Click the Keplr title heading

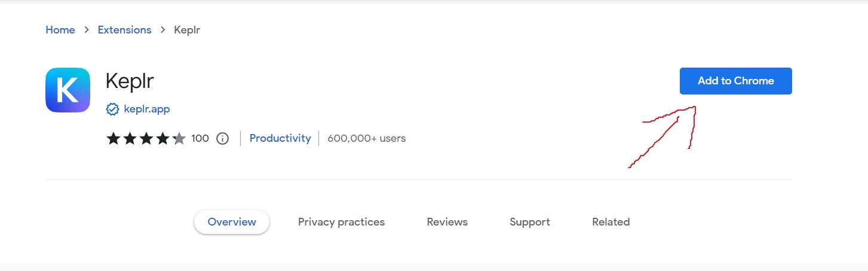coord(130,81)
